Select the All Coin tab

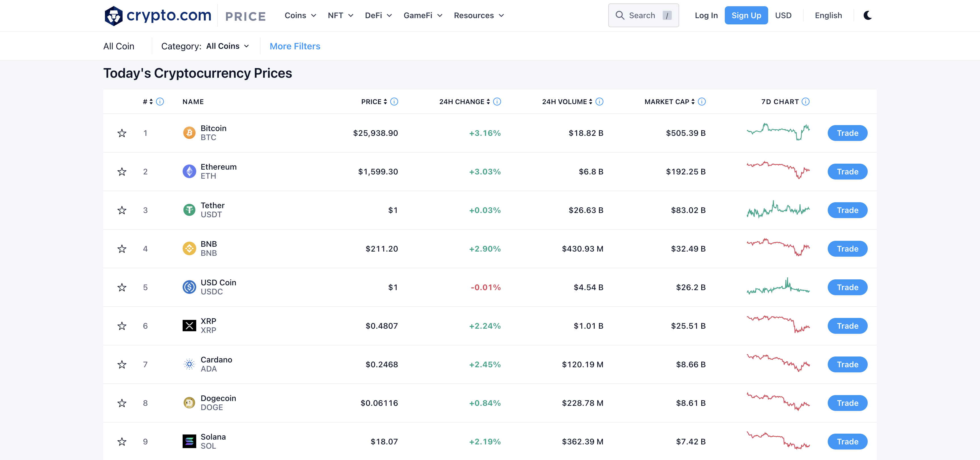[x=119, y=46]
